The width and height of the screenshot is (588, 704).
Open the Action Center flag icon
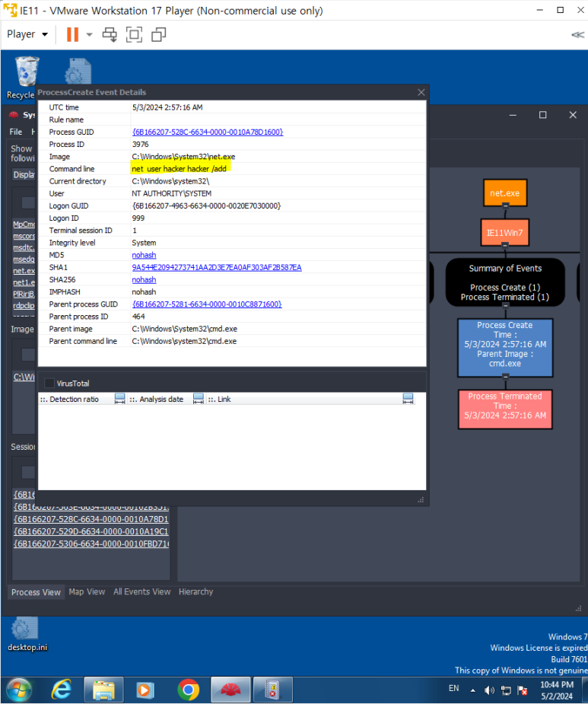pyautogui.click(x=522, y=690)
